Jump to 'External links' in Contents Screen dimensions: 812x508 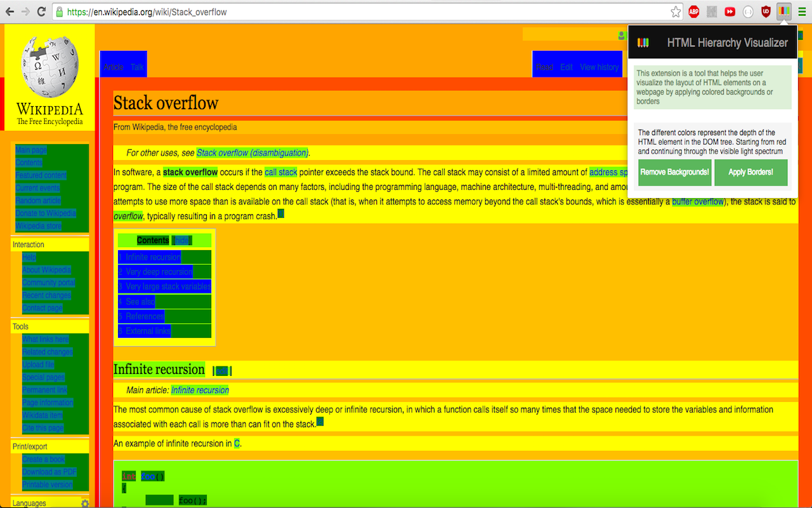point(144,331)
